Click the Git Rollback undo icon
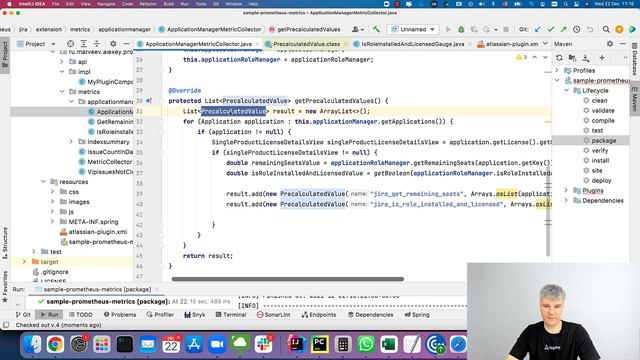The height and width of the screenshot is (360, 640). coord(590,29)
